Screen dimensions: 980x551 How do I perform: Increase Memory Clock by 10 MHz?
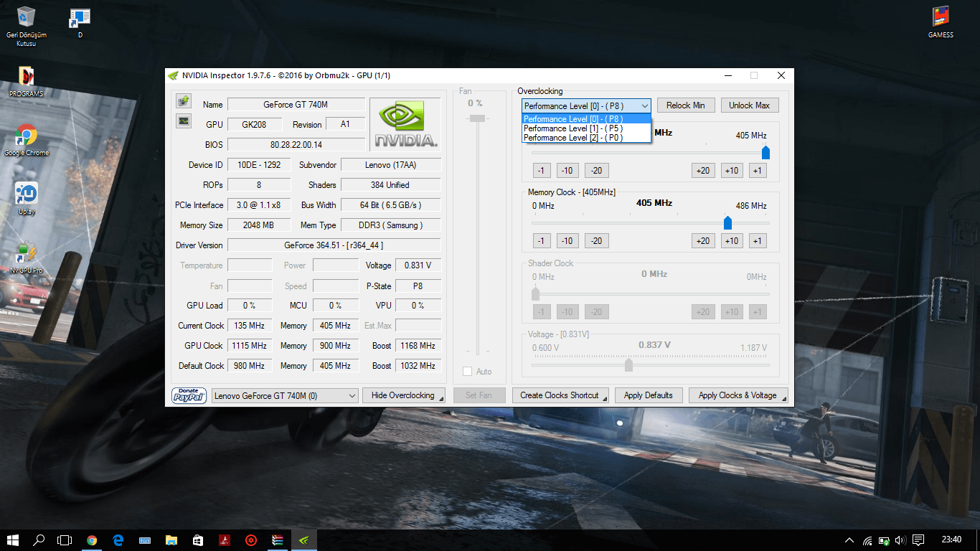click(x=732, y=241)
